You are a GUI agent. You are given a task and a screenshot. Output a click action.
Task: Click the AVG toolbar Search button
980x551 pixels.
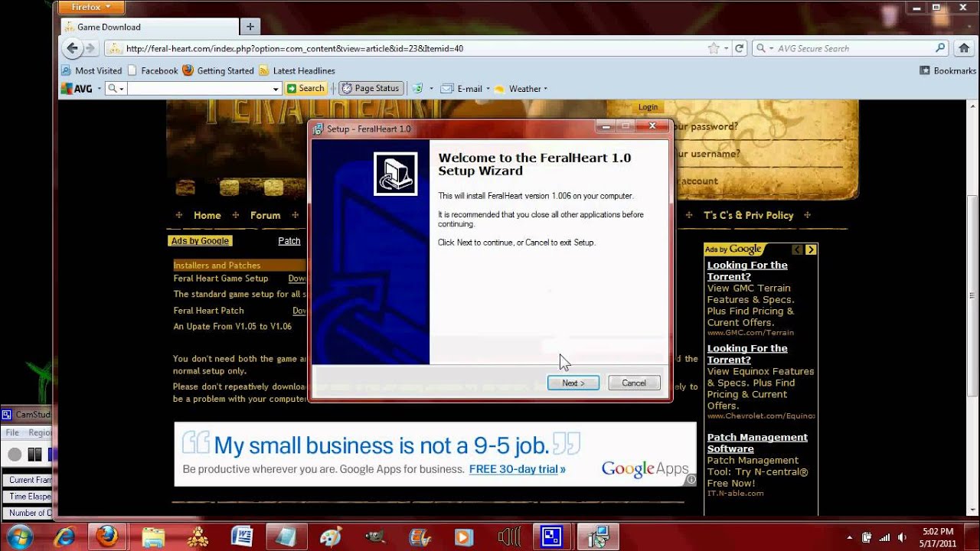point(305,89)
